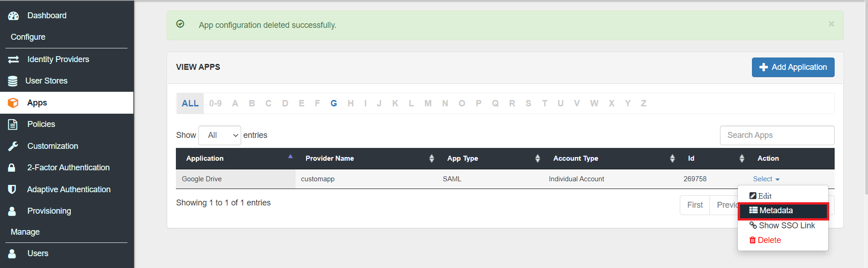Open the Select action dropdown for Google Drive

click(x=766, y=179)
